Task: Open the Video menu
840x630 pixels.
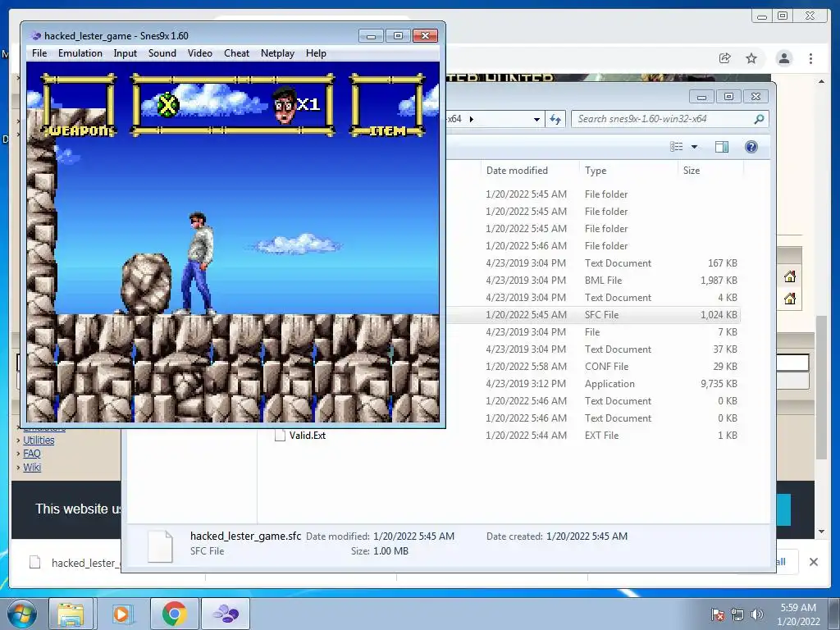Action: point(200,53)
